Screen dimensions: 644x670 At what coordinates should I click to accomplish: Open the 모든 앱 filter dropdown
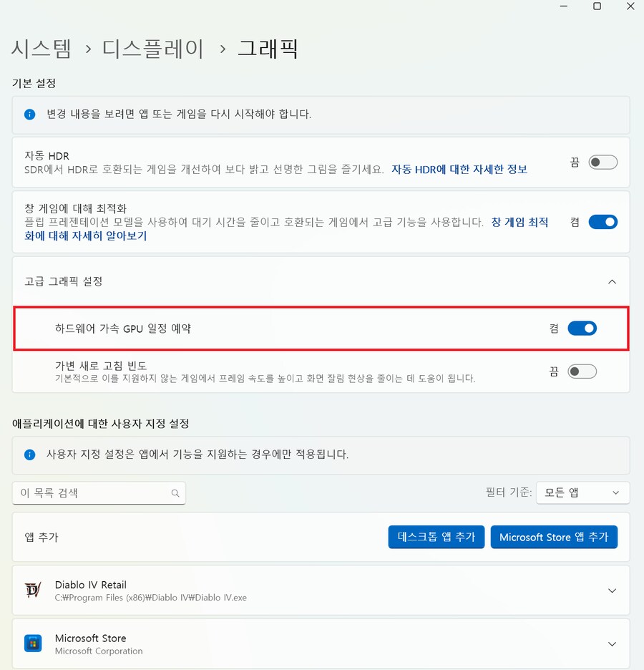click(582, 492)
